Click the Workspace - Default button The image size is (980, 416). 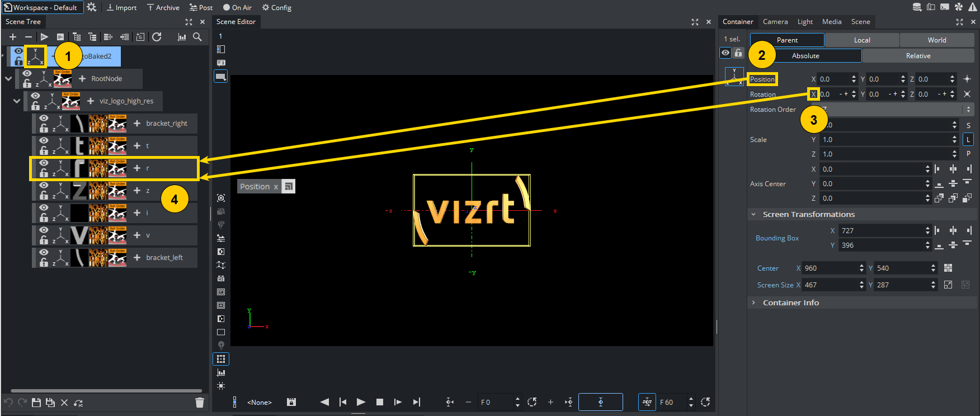43,7
